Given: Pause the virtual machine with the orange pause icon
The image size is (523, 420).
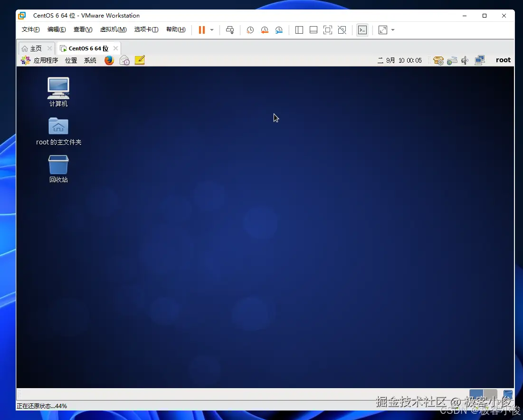Looking at the screenshot, I should click(x=201, y=30).
